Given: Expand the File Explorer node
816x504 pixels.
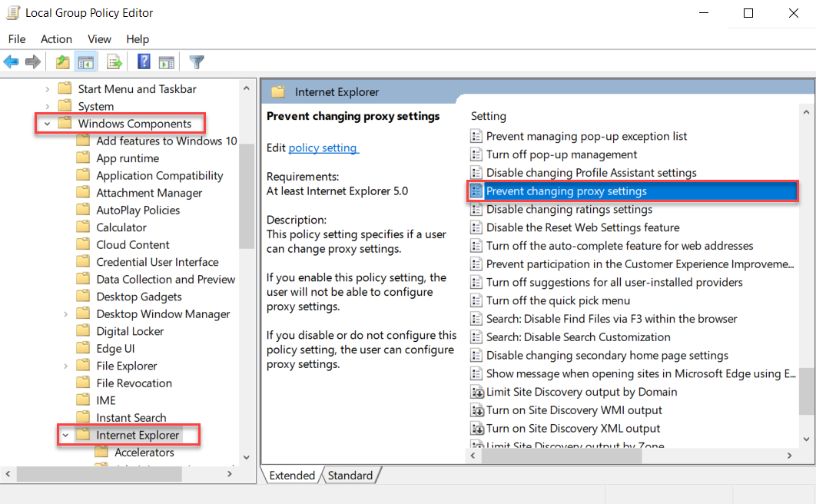Looking at the screenshot, I should tap(66, 365).
